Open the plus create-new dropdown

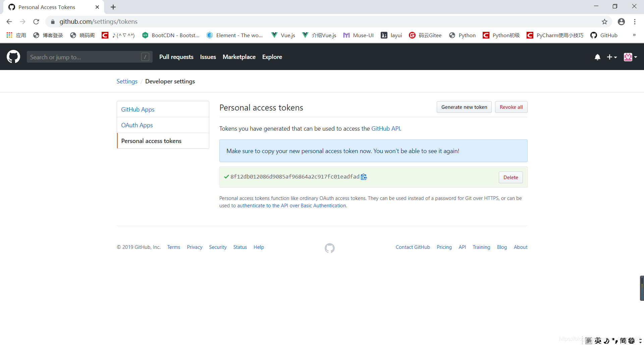612,57
